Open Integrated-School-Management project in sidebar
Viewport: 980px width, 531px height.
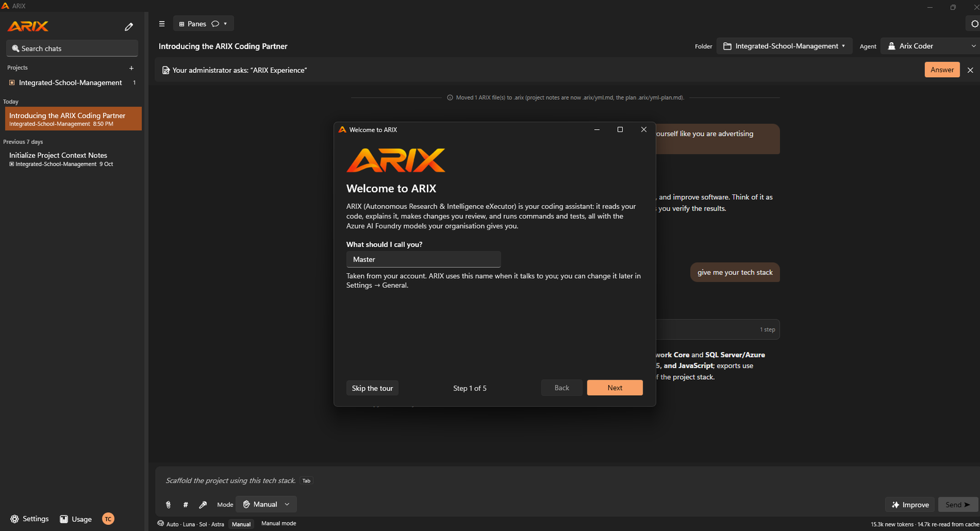(71, 83)
